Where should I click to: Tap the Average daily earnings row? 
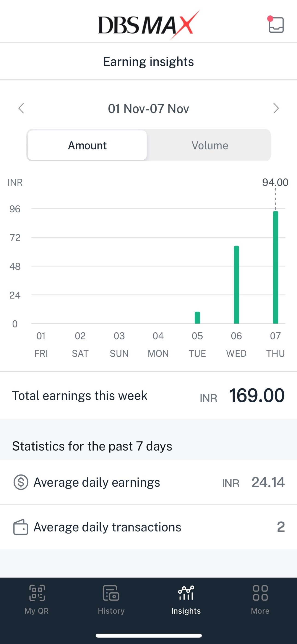[x=148, y=482]
